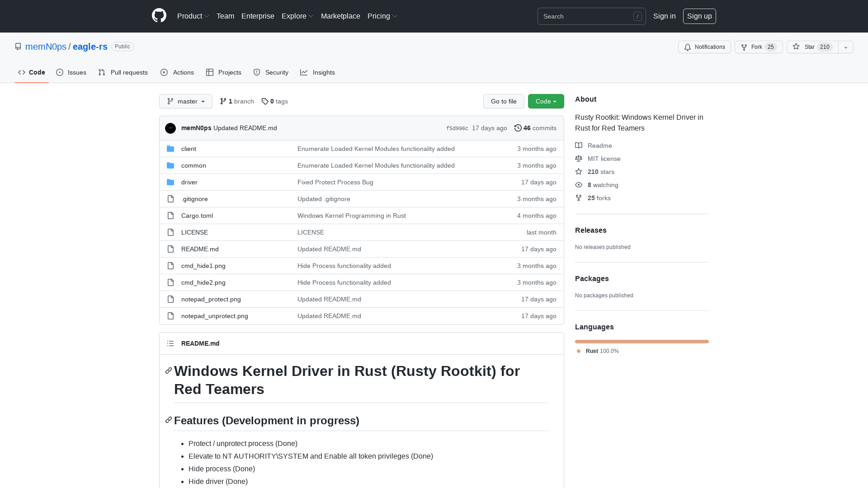Open Enterprise in top navigation
This screenshot has width=868, height=488.
tap(258, 16)
